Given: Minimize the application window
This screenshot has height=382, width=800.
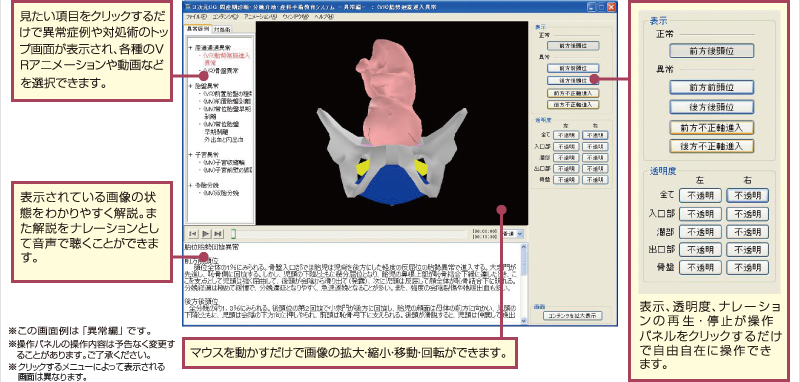Looking at the screenshot, I should [x=592, y=8].
